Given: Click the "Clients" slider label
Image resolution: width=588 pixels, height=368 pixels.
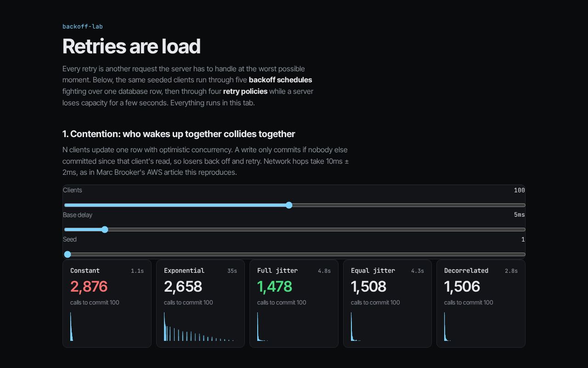Looking at the screenshot, I should [x=73, y=190].
